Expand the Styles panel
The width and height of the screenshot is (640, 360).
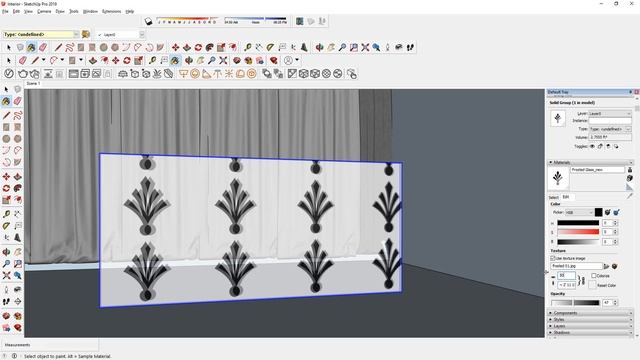click(x=590, y=320)
